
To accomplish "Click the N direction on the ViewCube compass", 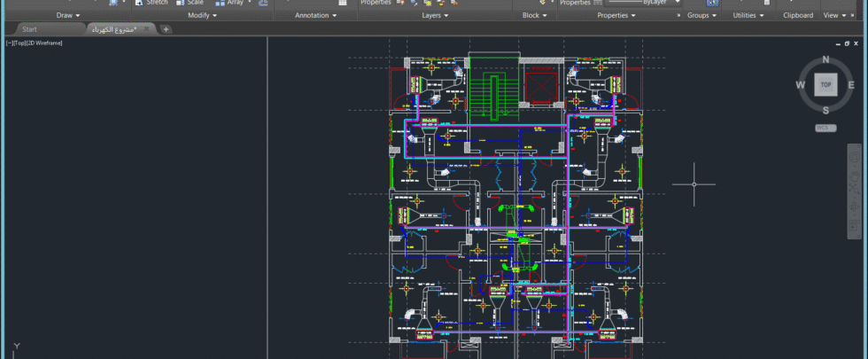I will point(825,60).
